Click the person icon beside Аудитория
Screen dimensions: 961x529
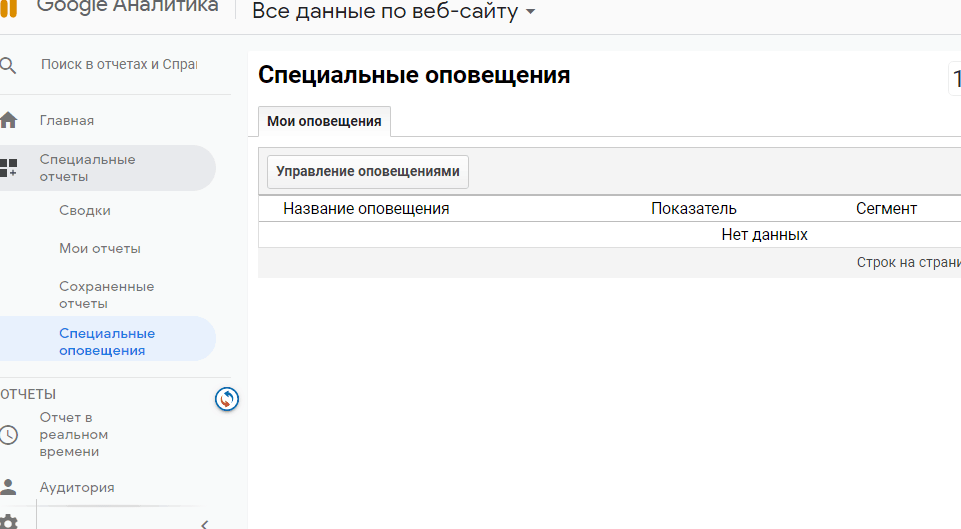pyautogui.click(x=9, y=488)
